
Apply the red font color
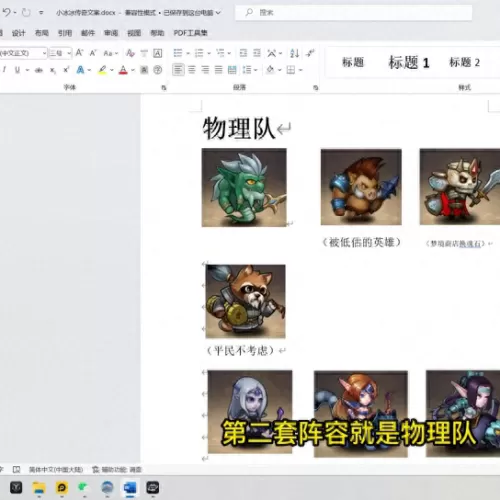[x=123, y=70]
